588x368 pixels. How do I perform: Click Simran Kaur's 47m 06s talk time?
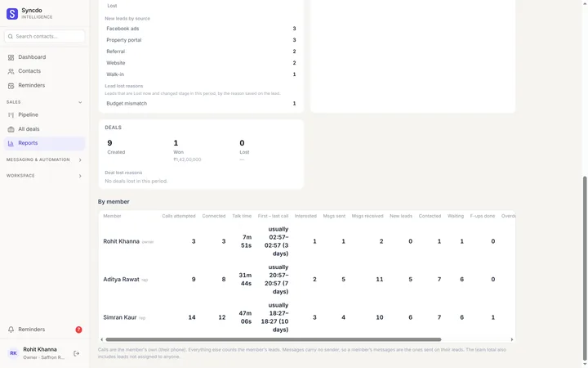[246, 317]
